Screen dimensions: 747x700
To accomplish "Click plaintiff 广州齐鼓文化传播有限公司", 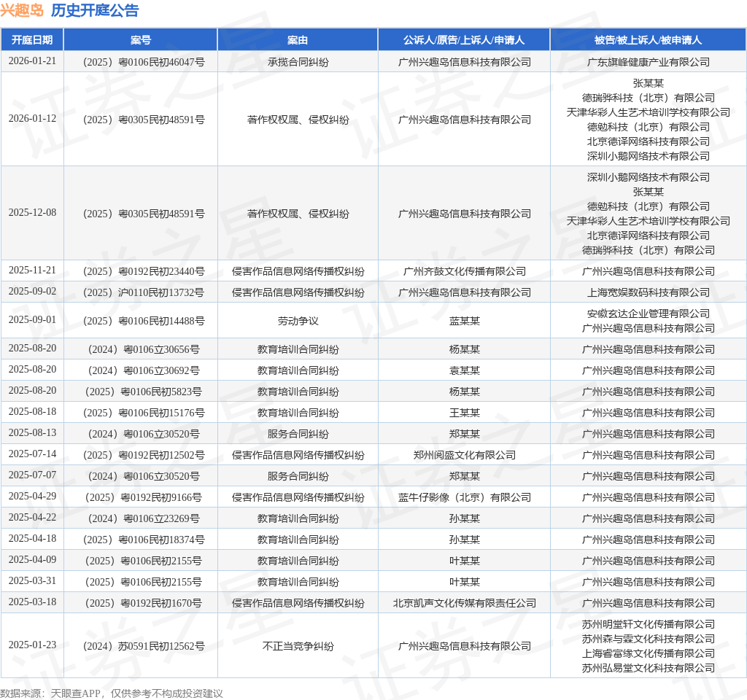I will (x=465, y=271).
